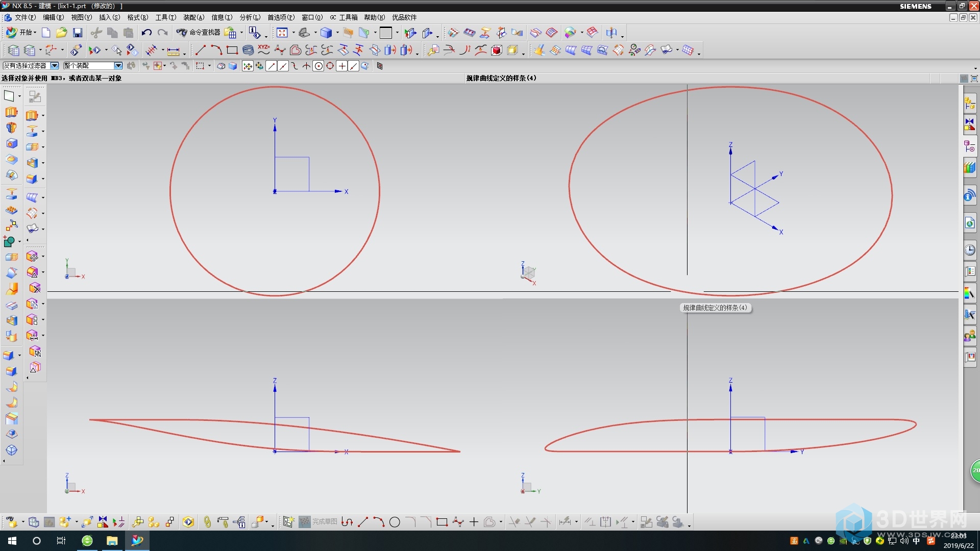Toggle the snap Mid Point option
980x551 pixels.
(x=283, y=66)
